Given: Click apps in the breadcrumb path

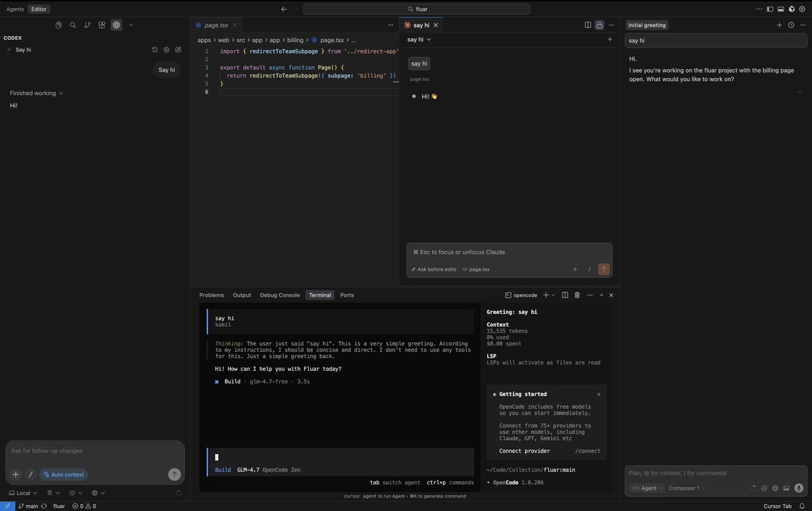Looking at the screenshot, I should point(204,40).
